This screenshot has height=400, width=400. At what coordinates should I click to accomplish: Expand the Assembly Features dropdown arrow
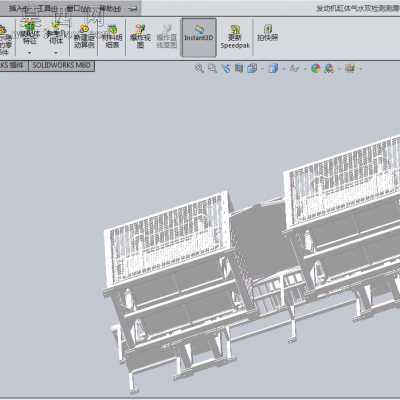[29, 53]
